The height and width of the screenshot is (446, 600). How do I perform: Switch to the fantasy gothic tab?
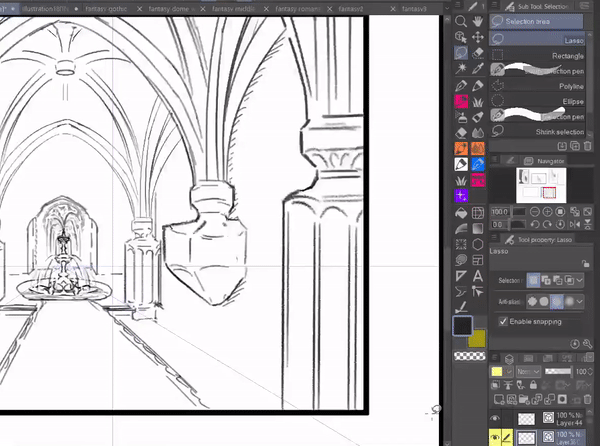click(x=105, y=8)
